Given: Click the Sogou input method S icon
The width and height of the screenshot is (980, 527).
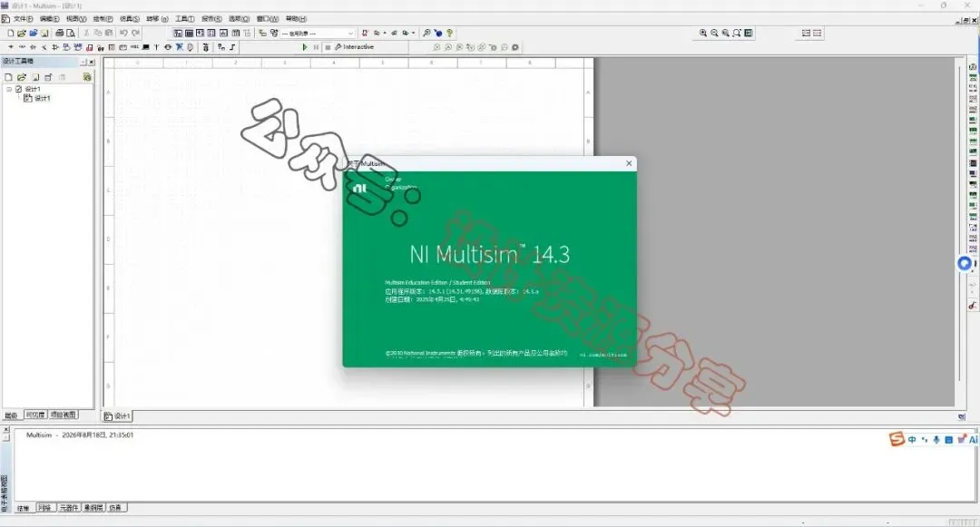Looking at the screenshot, I should point(897,440).
